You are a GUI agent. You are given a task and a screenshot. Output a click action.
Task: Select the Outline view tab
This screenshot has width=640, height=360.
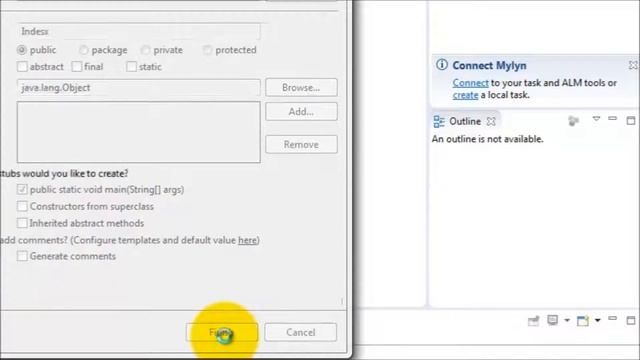click(465, 121)
